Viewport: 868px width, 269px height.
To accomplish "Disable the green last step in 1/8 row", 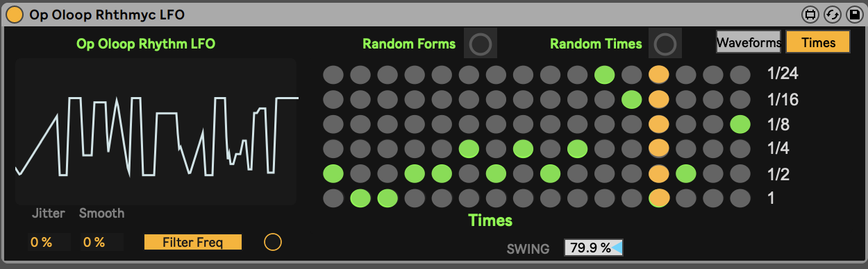I will pyautogui.click(x=740, y=125).
